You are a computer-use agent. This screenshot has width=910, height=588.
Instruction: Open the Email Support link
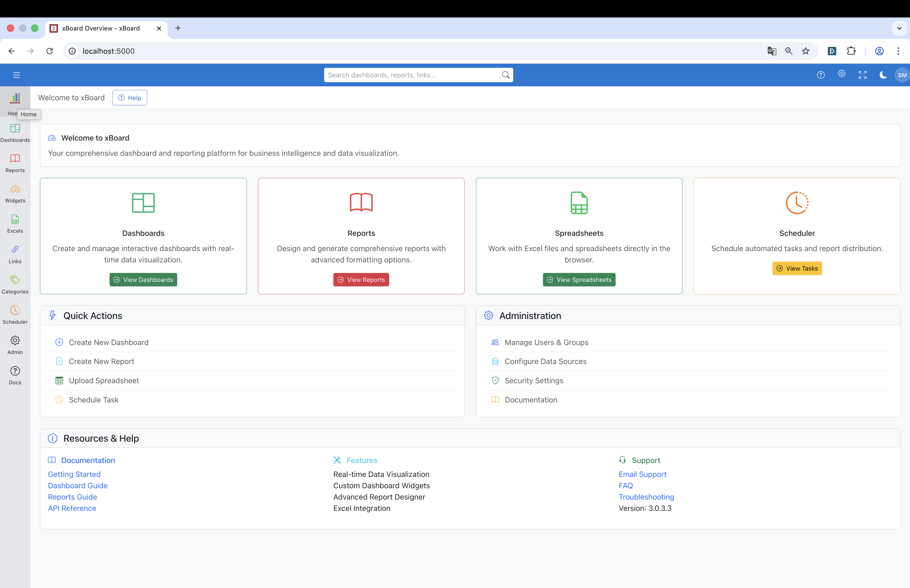click(x=642, y=474)
